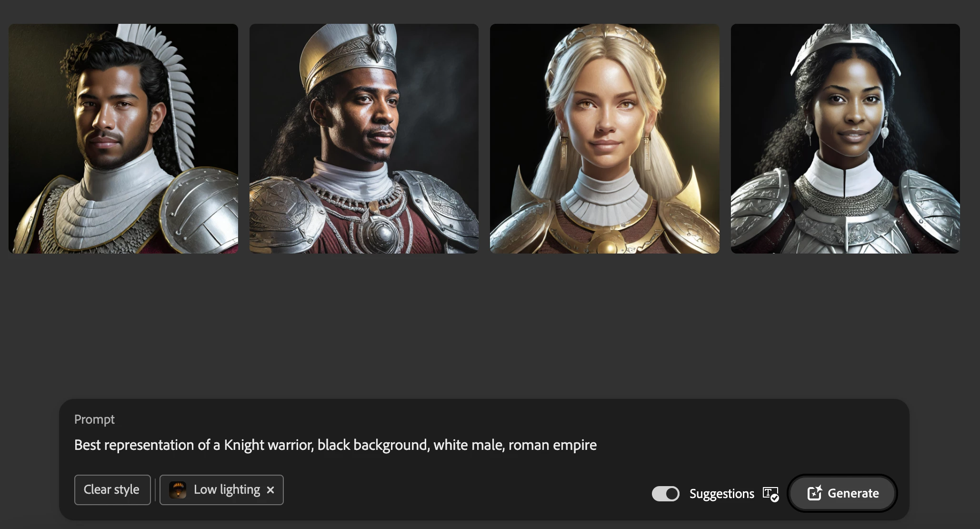
Task: Click inside the prompt text field
Action: pyautogui.click(x=484, y=445)
